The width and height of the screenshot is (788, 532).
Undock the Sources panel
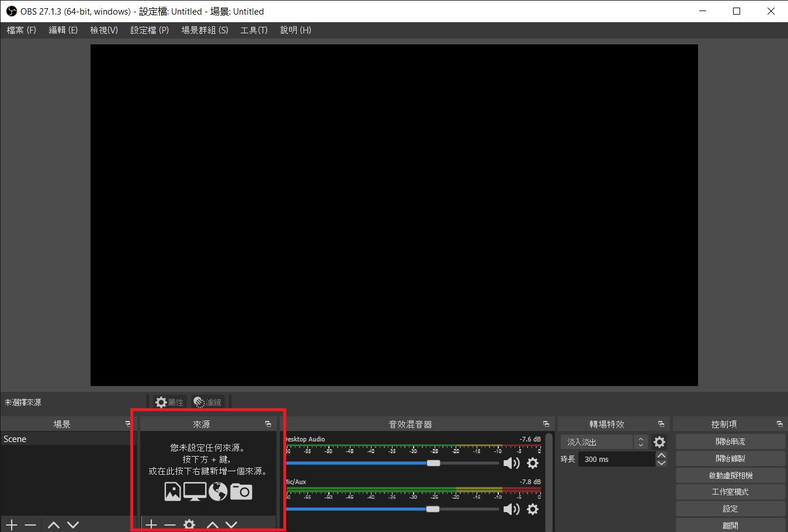click(x=268, y=424)
